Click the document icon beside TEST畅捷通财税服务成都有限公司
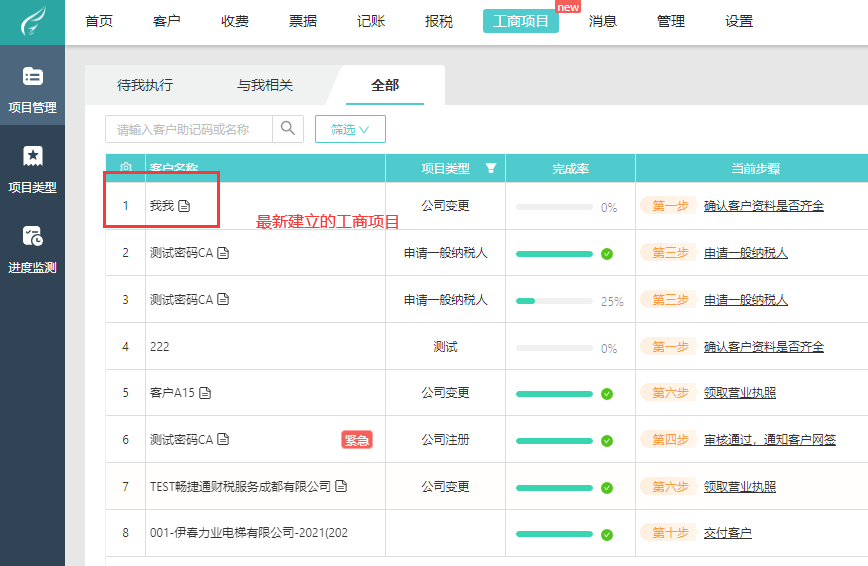868x566 pixels. [x=342, y=486]
